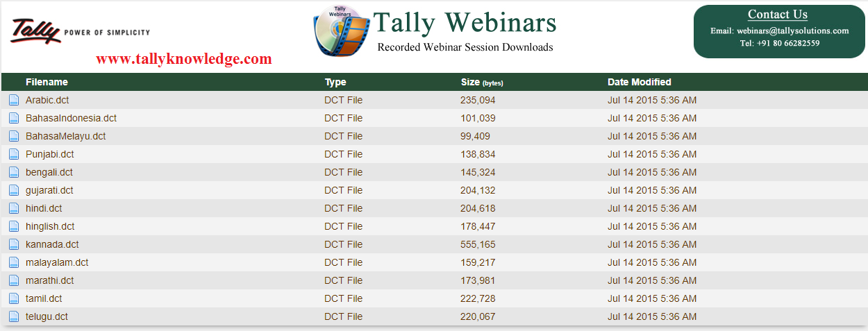Click the file icon next to hinglish.dct

(x=14, y=226)
